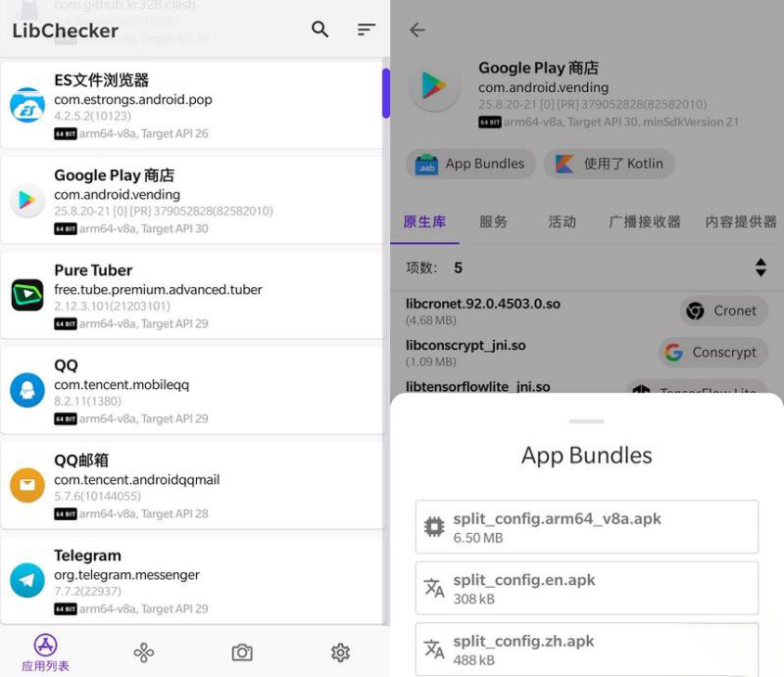Screen dimensions: 784x677
Task: Switch to the 内容提供器 tab
Action: click(x=741, y=221)
